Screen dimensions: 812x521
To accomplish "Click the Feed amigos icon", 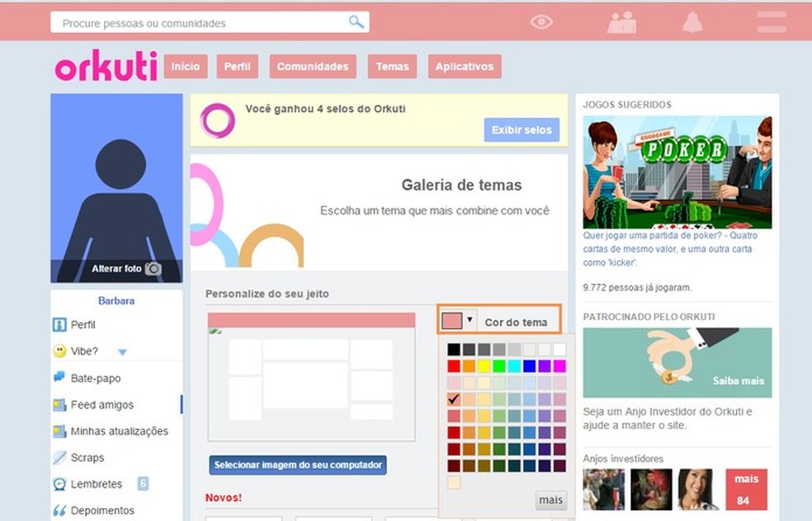I will [x=59, y=405].
